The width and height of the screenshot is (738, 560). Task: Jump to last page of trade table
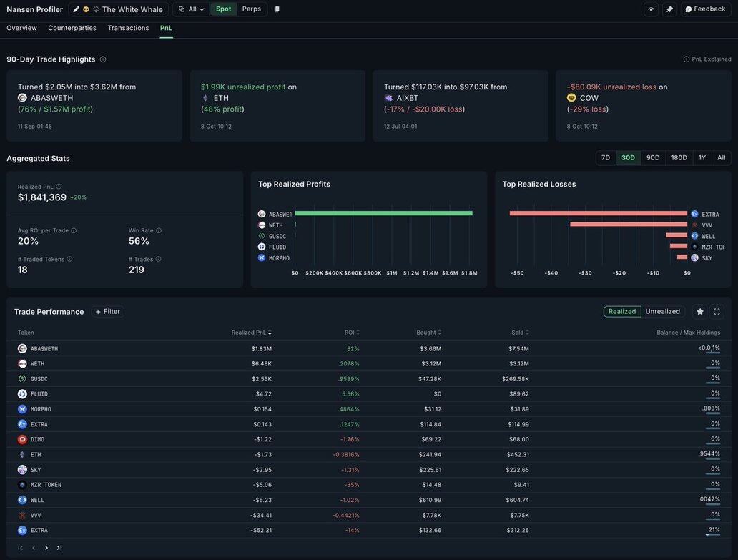coord(59,548)
